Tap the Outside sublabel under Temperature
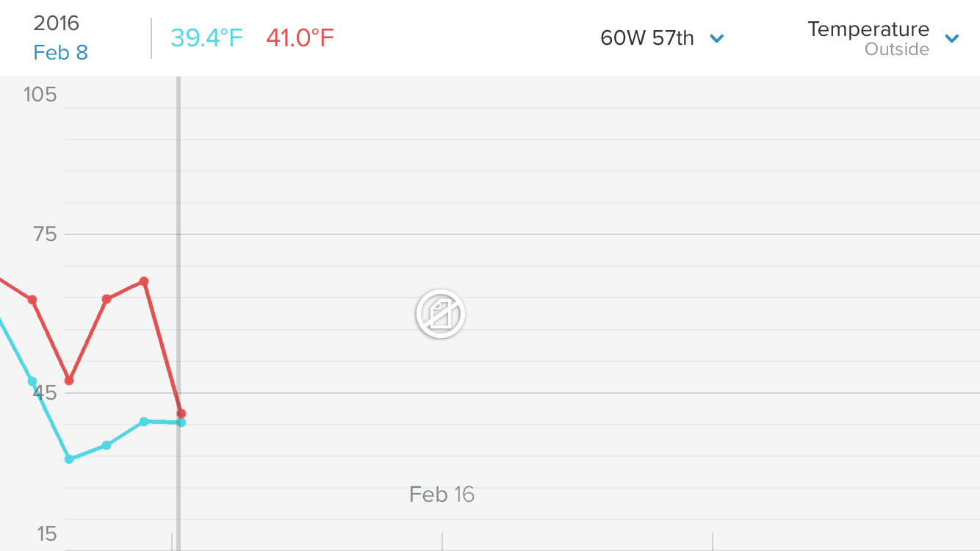980x551 pixels. pyautogui.click(x=897, y=49)
